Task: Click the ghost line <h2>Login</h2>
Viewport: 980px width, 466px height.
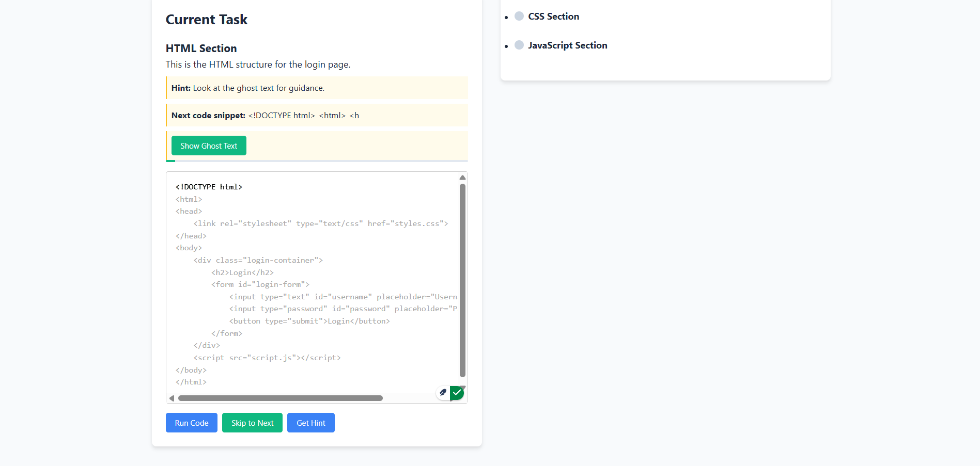Action: point(242,272)
